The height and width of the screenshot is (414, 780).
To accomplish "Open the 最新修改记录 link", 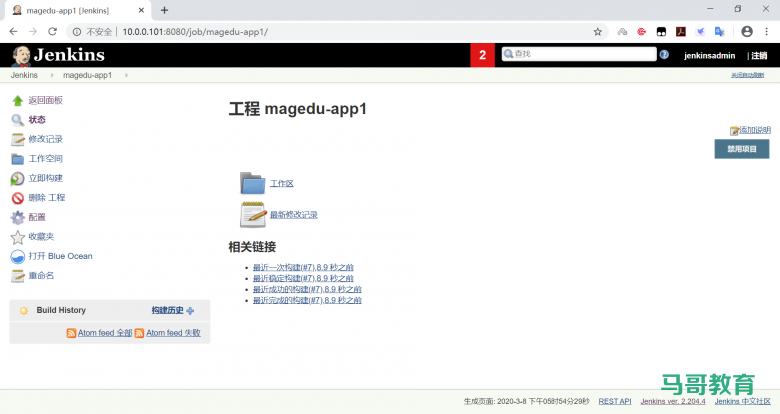I will tap(293, 215).
